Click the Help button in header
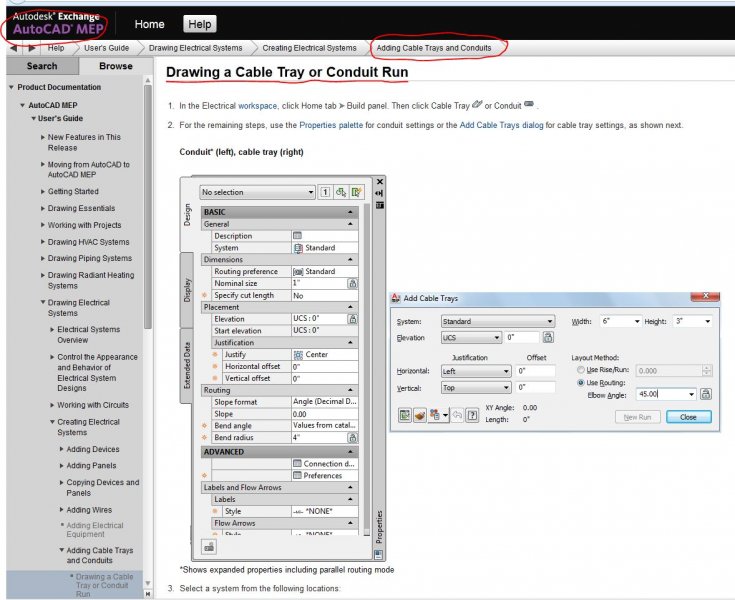The image size is (735, 600). [200, 24]
